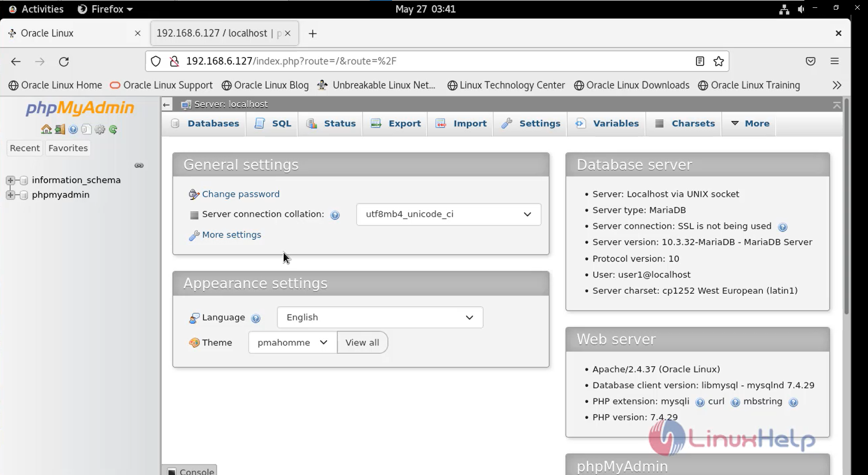Screen dimensions: 868x475
Task: Open Oracle Linux Blog bookmark
Action: click(x=265, y=85)
